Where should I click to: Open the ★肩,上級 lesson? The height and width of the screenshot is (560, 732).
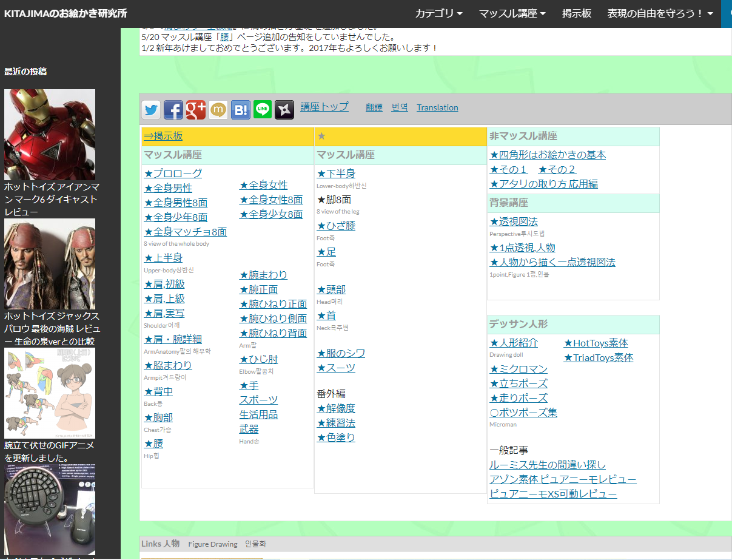pos(164,299)
